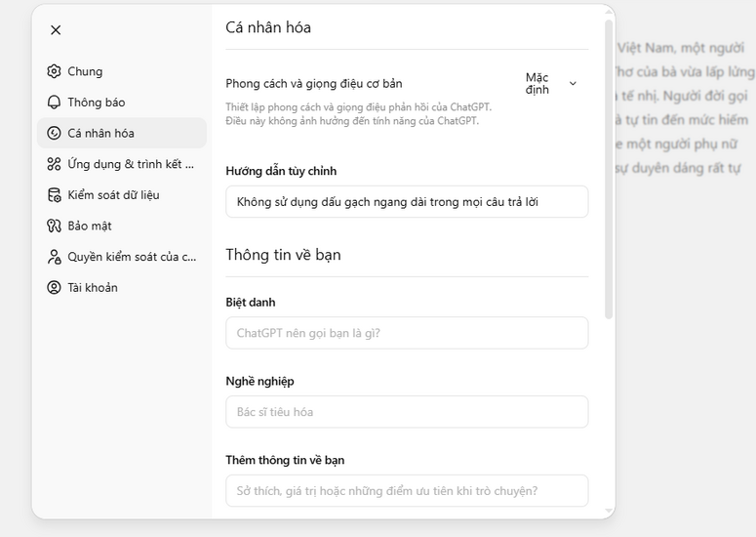Image resolution: width=756 pixels, height=537 pixels.
Task: Click the bell icon for Thông báo
Action: click(54, 103)
